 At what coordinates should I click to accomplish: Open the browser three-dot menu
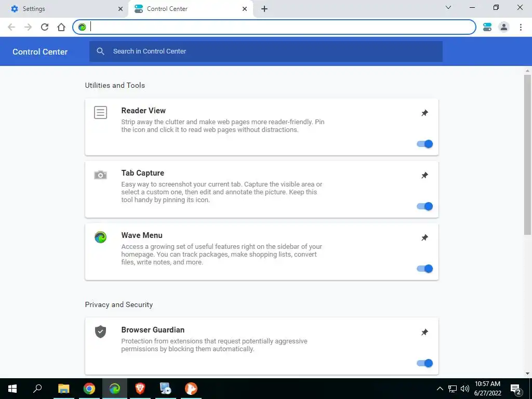click(x=521, y=27)
